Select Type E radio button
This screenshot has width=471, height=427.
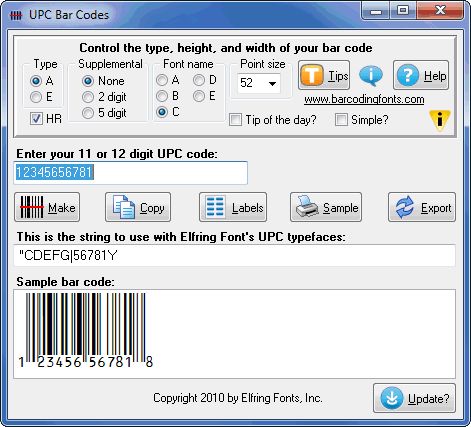coord(36,97)
